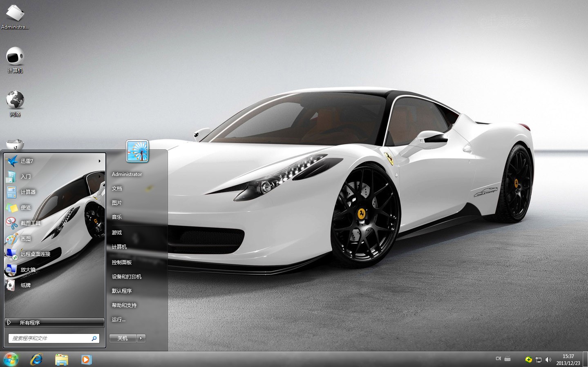Click the user account picture
Image resolution: width=588 pixels, height=367 pixels.
click(137, 151)
